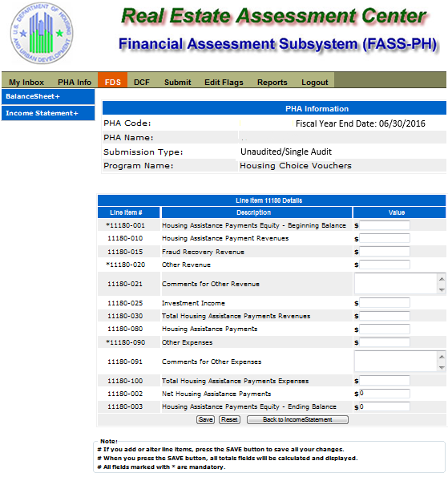
Task: Click line item number 11180-030
Action: pyautogui.click(x=125, y=316)
